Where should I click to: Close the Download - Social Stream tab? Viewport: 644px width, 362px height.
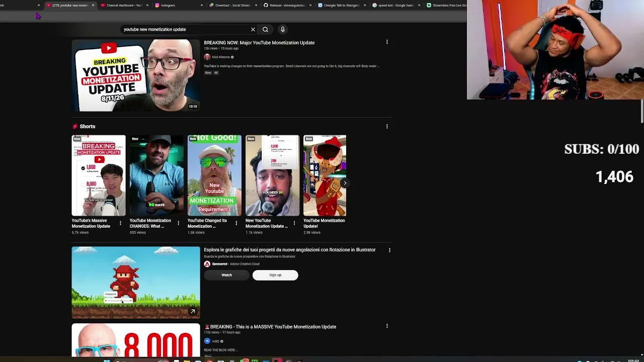(x=256, y=6)
